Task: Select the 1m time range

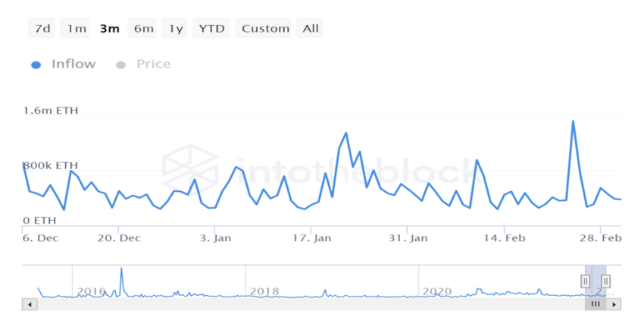Action: tap(75, 28)
